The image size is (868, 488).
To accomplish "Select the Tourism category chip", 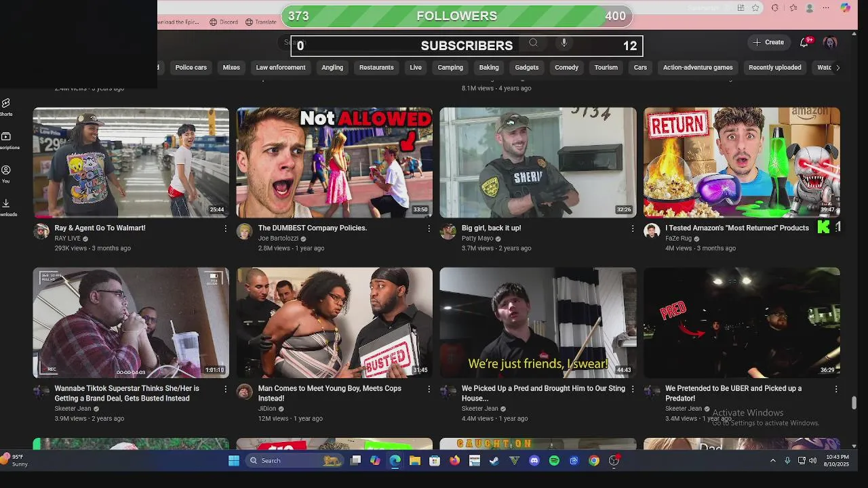I will pyautogui.click(x=606, y=68).
